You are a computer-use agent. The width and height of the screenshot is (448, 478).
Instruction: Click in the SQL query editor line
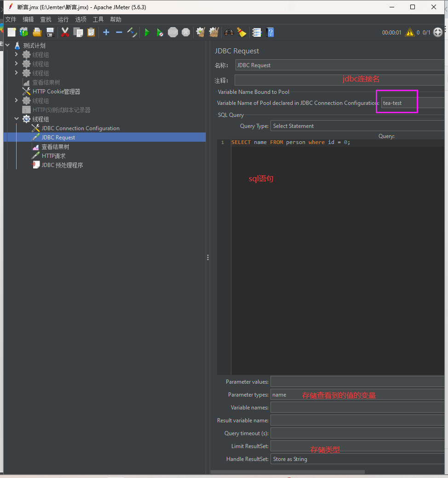[337, 142]
